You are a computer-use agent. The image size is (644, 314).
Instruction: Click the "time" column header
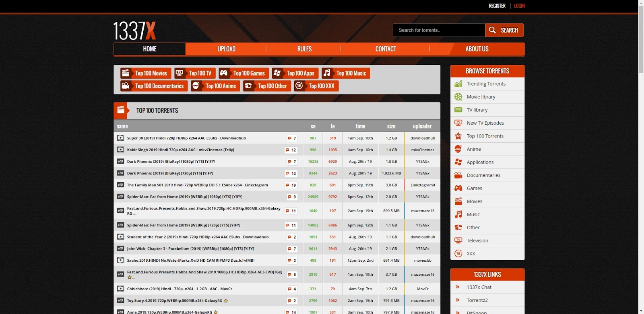tap(360, 126)
